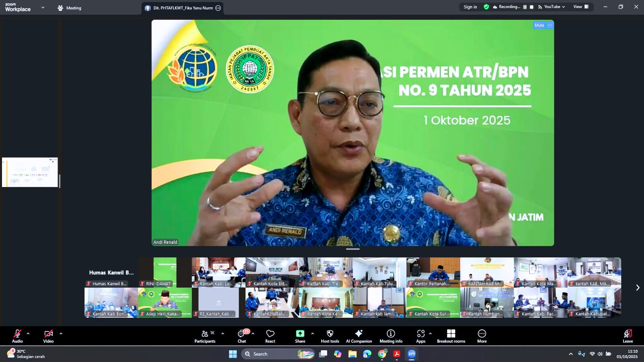Mute Andi Renald's video audio
The image size is (644, 362).
[539, 25]
